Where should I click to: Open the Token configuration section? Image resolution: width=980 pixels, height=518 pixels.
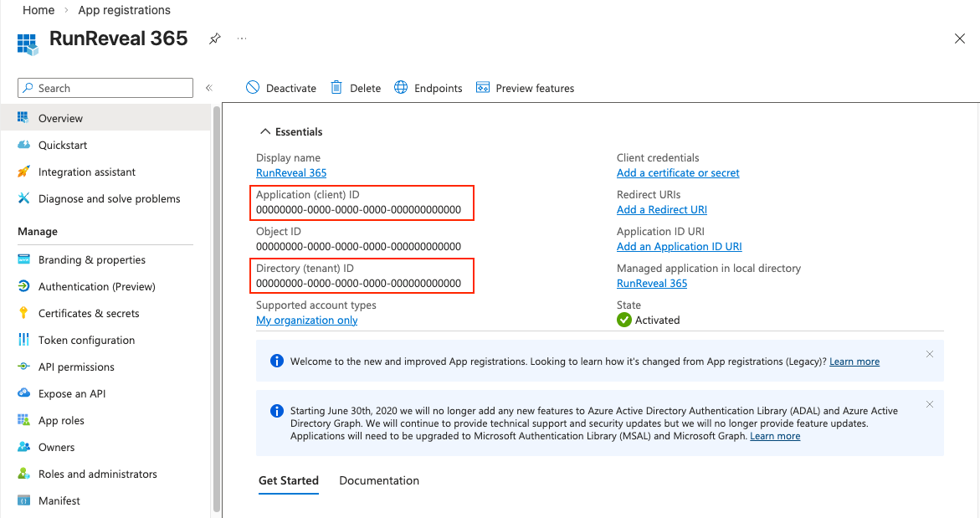click(85, 340)
